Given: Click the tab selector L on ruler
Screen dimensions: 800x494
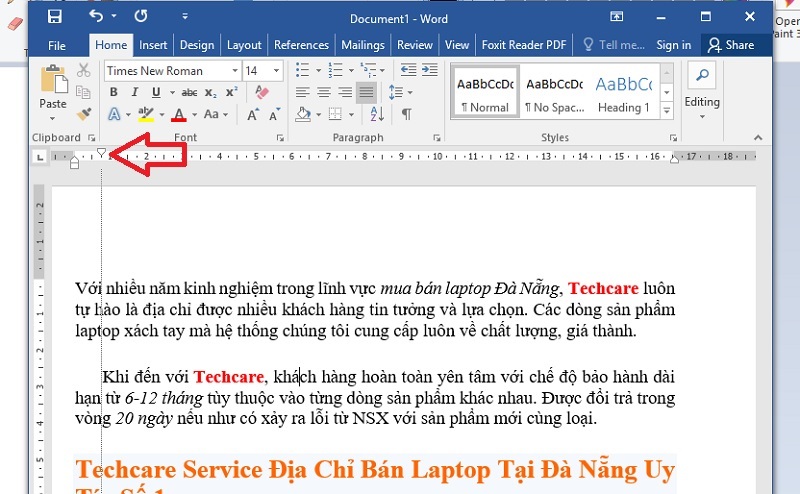Looking at the screenshot, I should pyautogui.click(x=40, y=157).
